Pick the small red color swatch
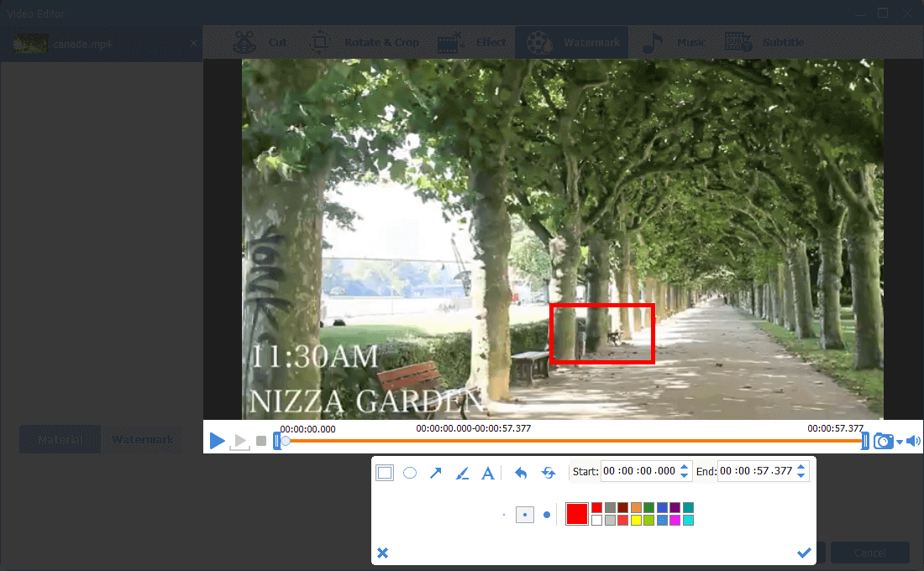 [x=597, y=507]
